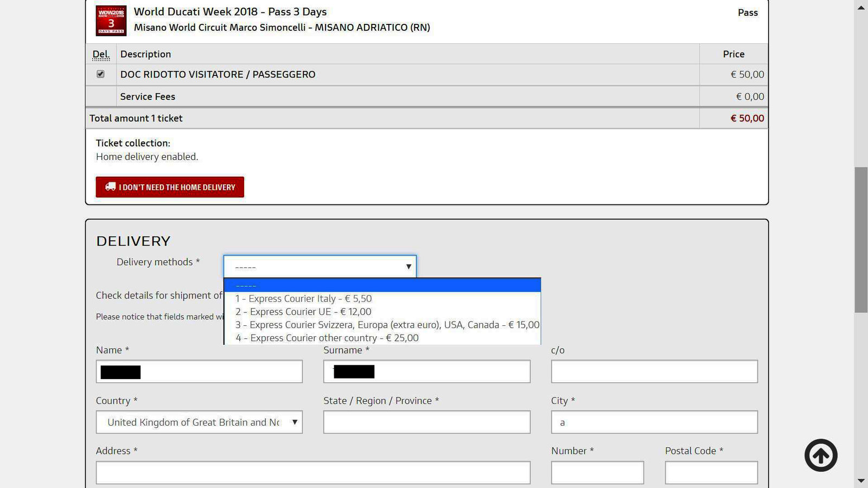Screen dimensions: 868x488
Task: Expand the Country dropdown
Action: 199,422
